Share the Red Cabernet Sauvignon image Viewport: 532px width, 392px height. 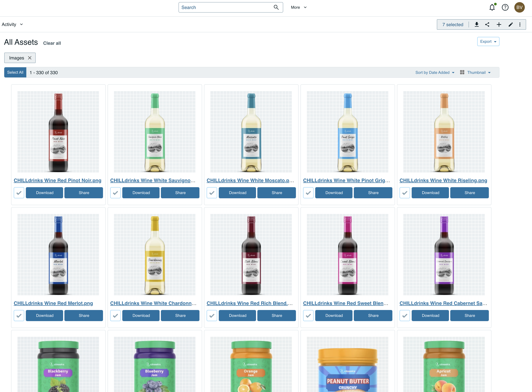point(469,316)
